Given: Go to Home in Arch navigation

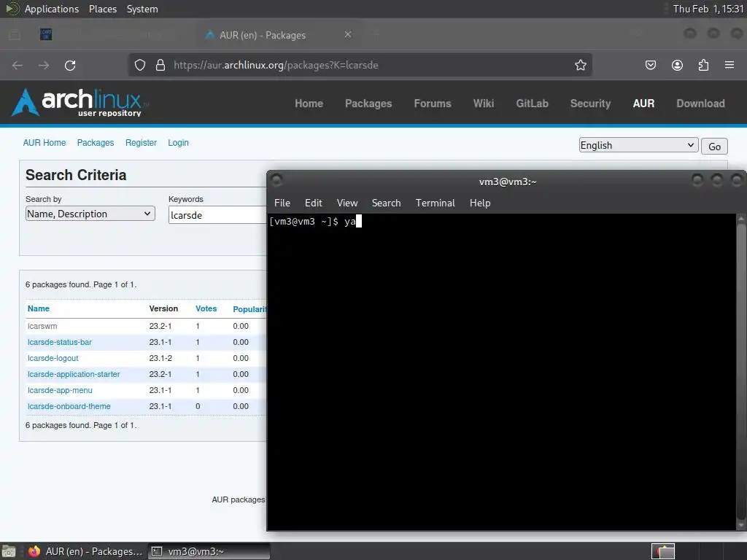Looking at the screenshot, I should [309, 104].
